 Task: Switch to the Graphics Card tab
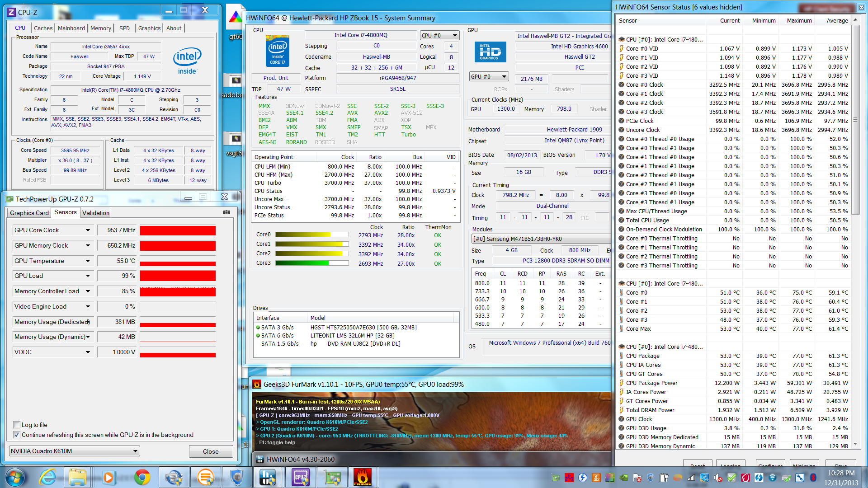coord(29,213)
